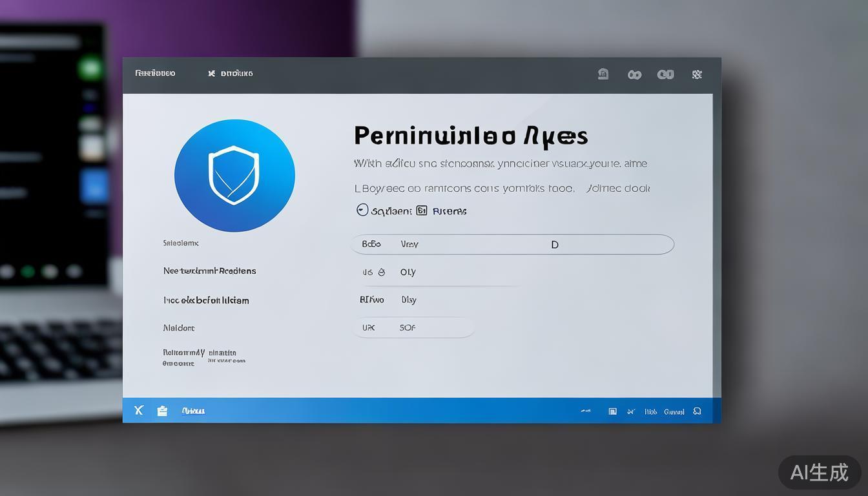Enable the small square toggle next to Fiteres

(421, 210)
